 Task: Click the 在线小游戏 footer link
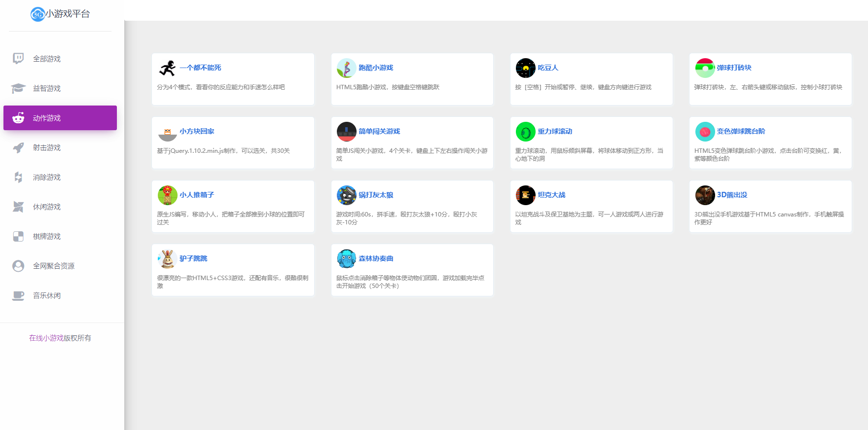point(46,338)
